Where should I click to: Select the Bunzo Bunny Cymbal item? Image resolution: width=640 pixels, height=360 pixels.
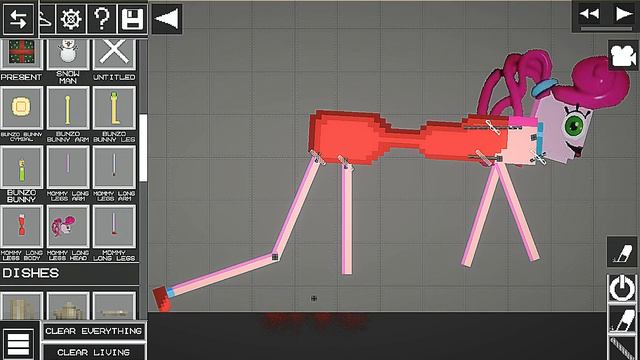tap(21, 108)
